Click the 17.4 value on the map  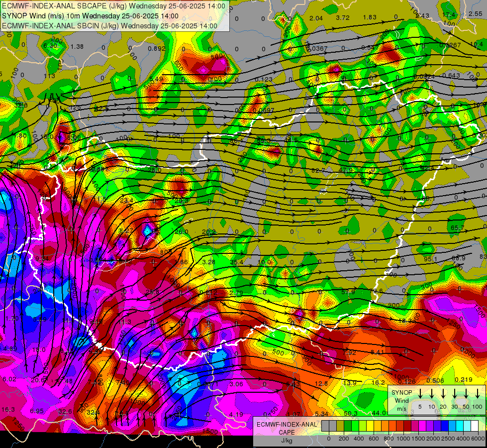(449, 14)
